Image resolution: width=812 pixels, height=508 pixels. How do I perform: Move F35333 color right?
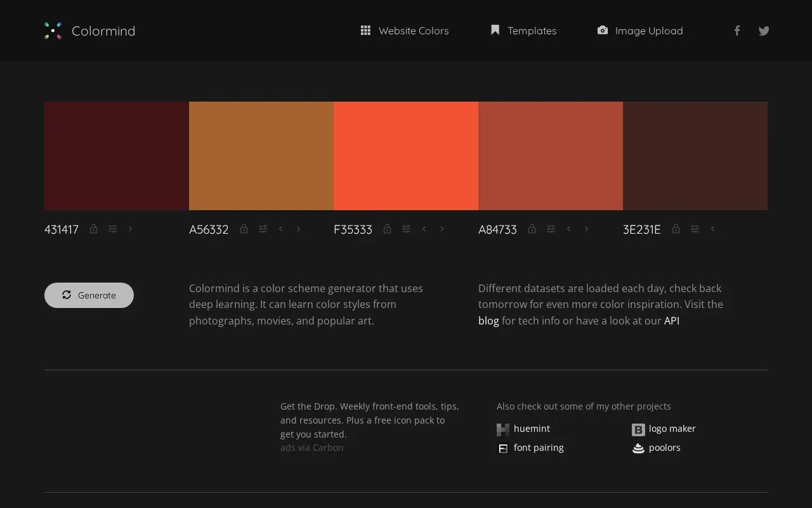tap(442, 229)
